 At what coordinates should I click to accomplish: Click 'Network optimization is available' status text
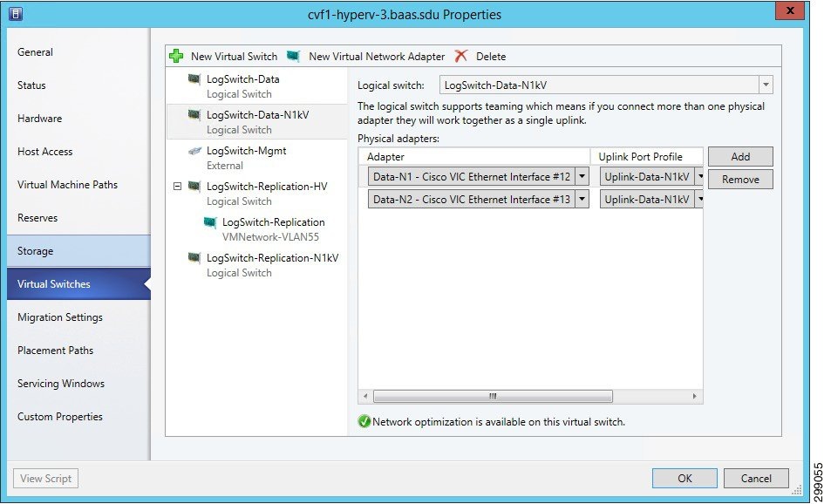pos(499,421)
